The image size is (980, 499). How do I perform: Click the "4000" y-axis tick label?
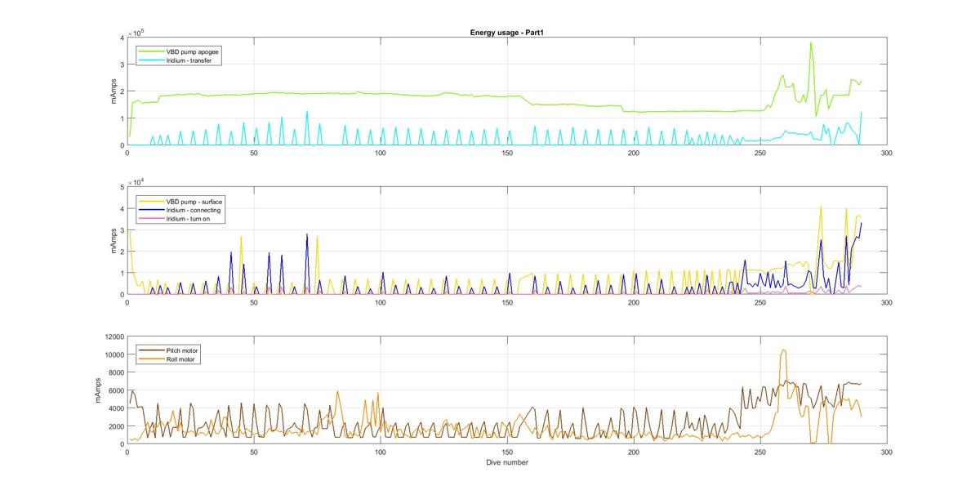[114, 408]
